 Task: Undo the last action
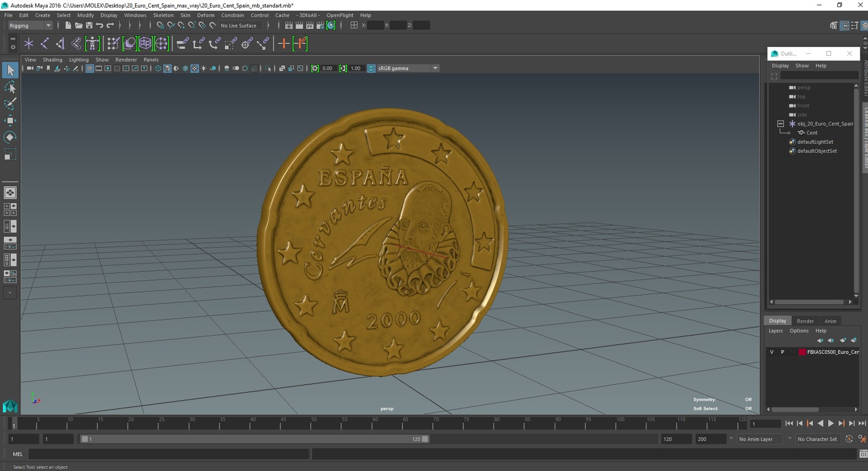coord(100,26)
